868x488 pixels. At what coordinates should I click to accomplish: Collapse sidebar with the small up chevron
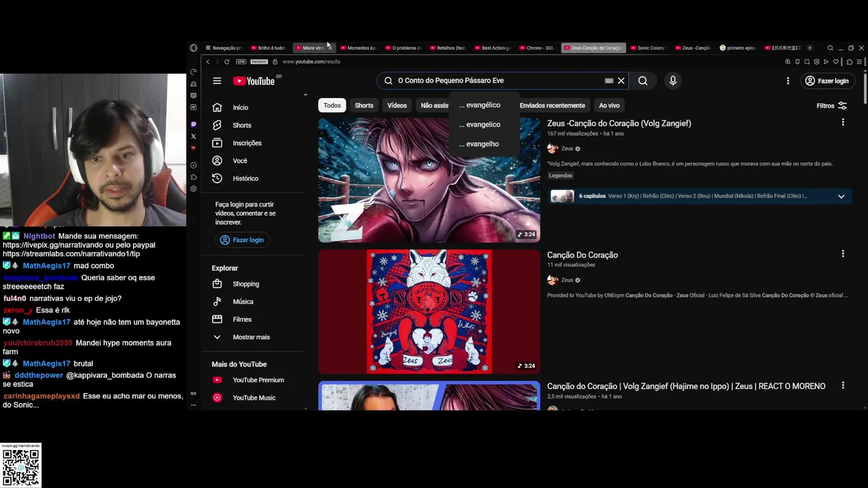pos(305,95)
